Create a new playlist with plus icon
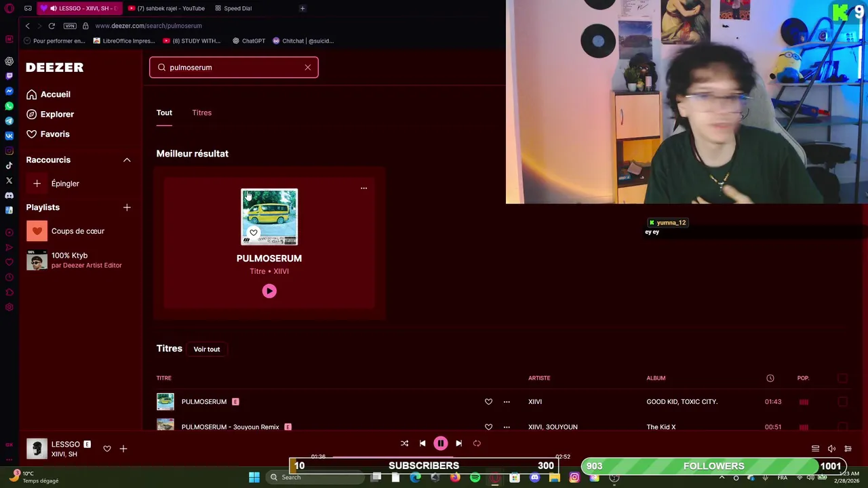 (127, 207)
